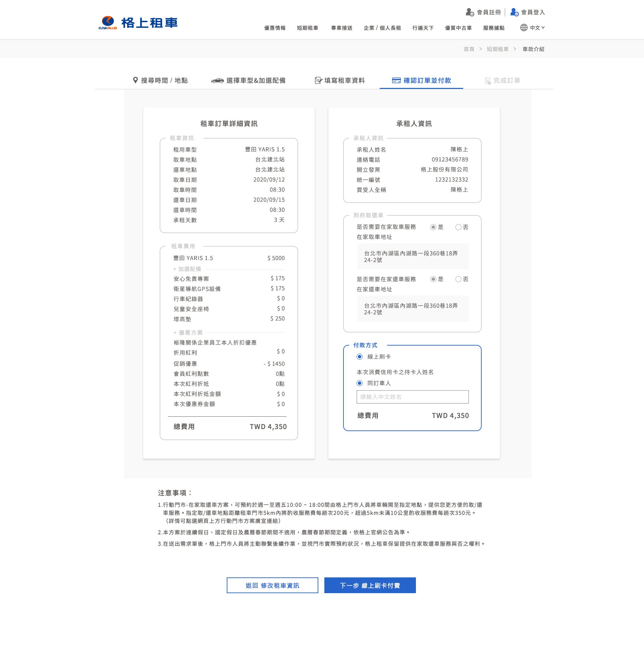
Task: Open the 行遍天下 menu
Action: [x=423, y=28]
